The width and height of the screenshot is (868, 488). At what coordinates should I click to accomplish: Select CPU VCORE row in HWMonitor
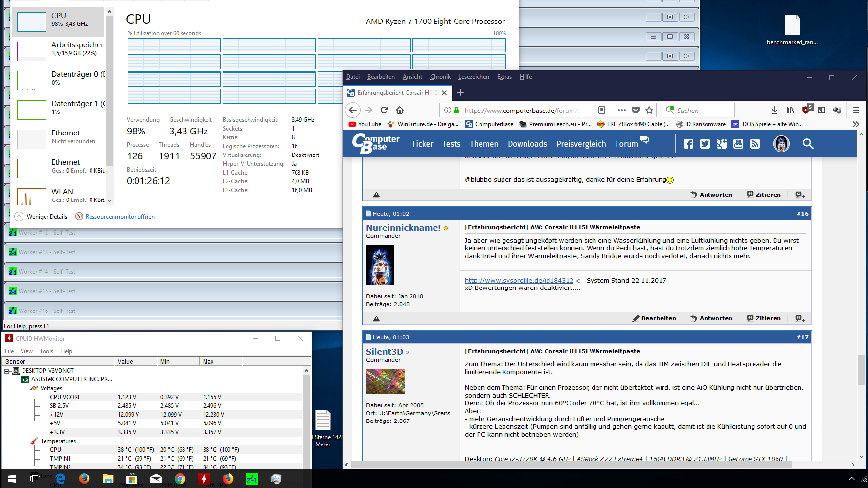point(152,397)
